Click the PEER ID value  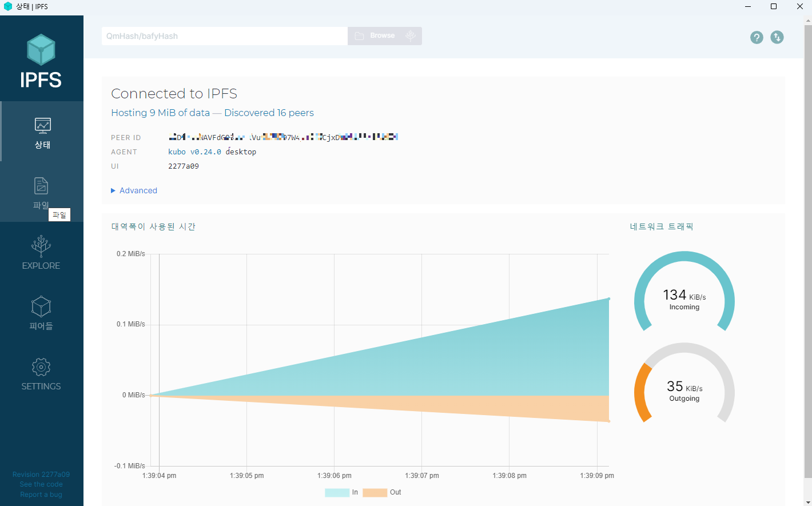[283, 137]
